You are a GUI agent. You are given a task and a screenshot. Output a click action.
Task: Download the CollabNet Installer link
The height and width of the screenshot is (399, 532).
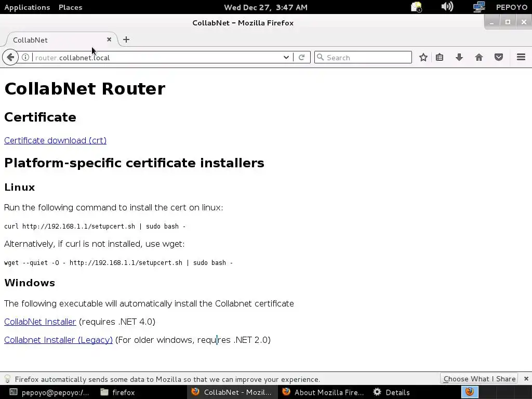point(40,322)
